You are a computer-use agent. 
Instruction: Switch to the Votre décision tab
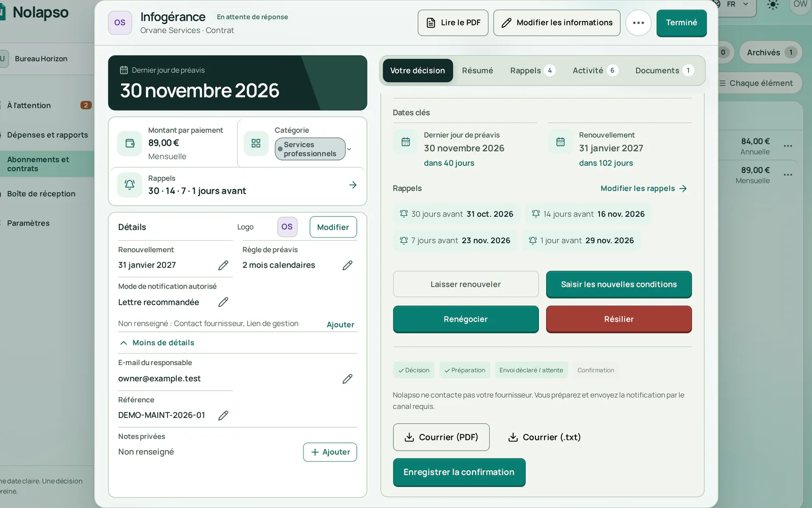coord(418,71)
